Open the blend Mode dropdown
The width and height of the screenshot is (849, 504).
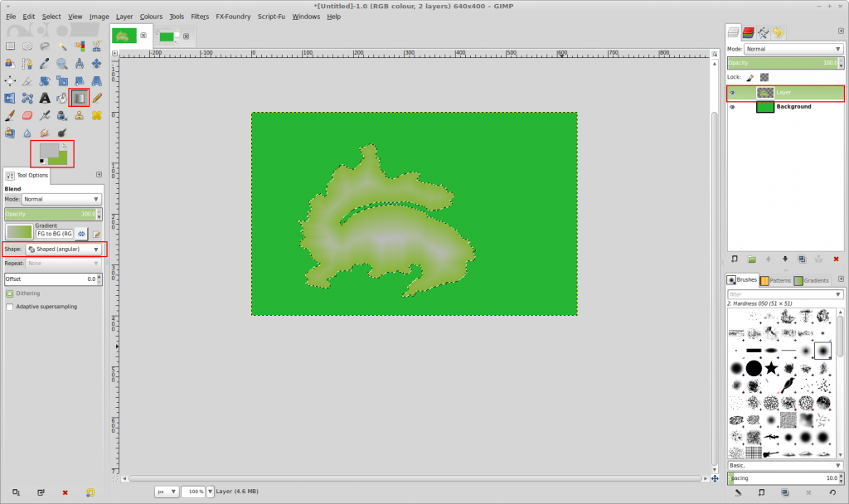click(62, 199)
